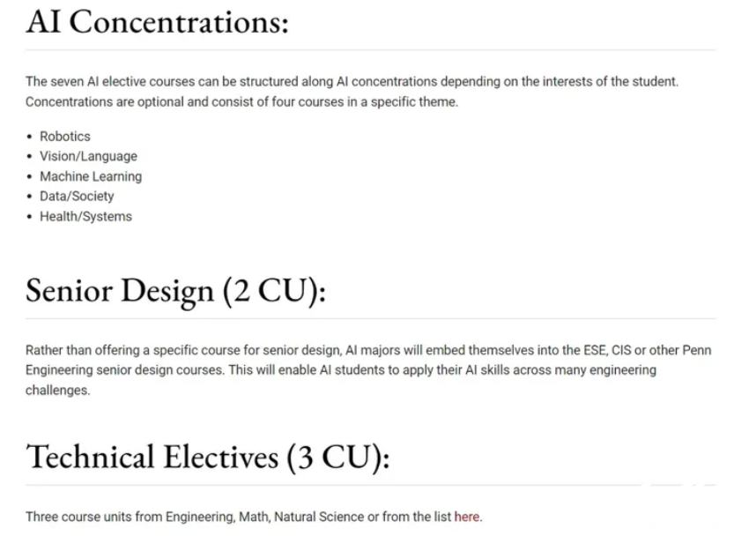This screenshot has width=756, height=551.
Task: Click the divider line under Senior Design heading
Action: [370, 318]
